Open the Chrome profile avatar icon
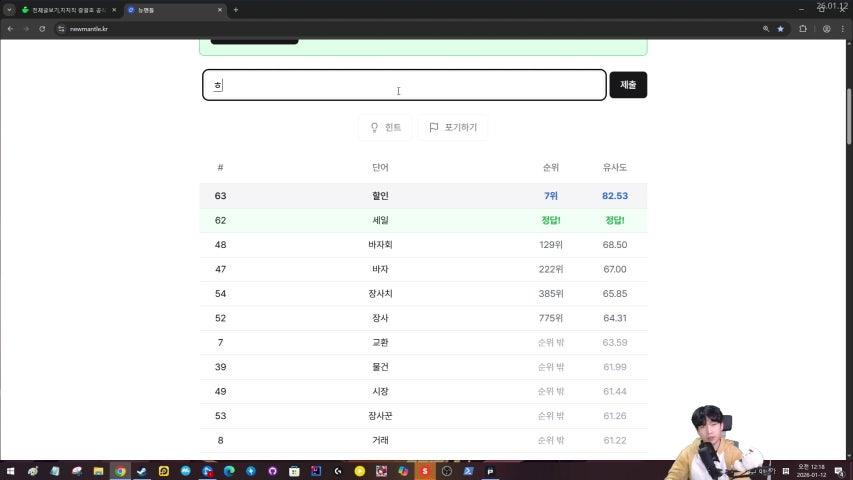 click(x=827, y=29)
